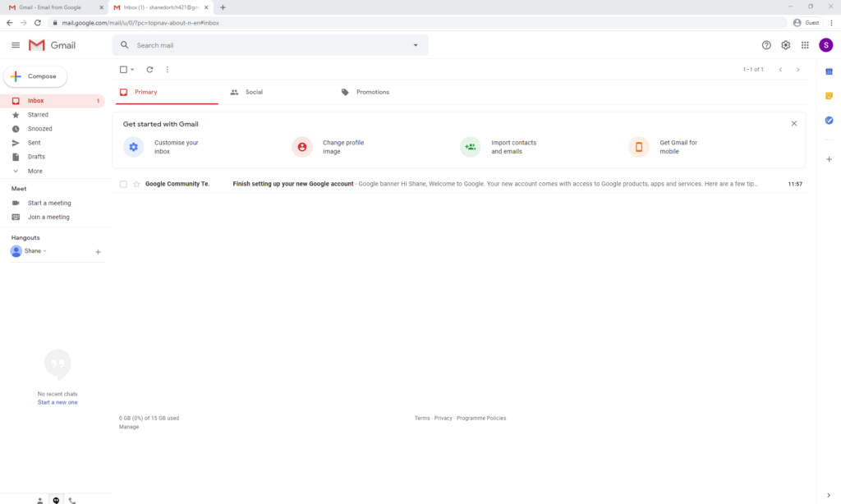Open the account avatar S
Image resolution: width=841 pixels, height=504 pixels.
826,45
